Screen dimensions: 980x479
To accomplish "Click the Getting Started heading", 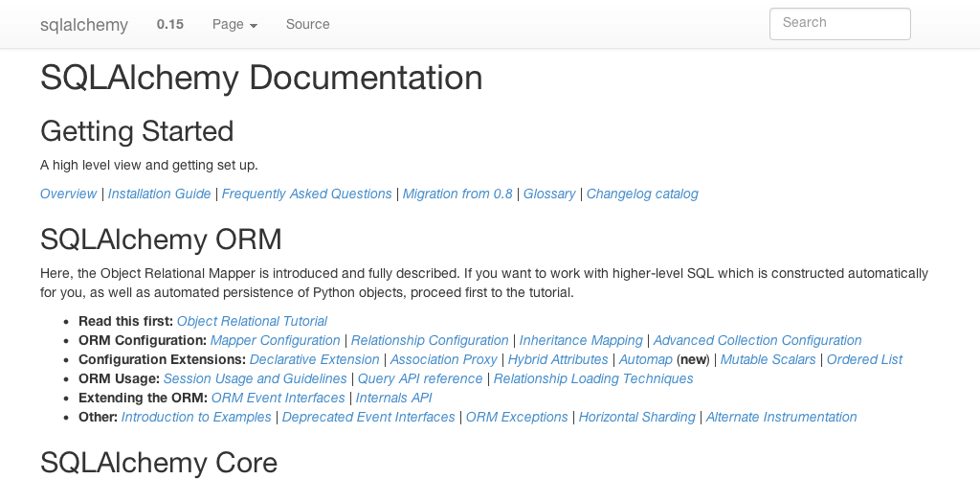I will click(x=137, y=132).
